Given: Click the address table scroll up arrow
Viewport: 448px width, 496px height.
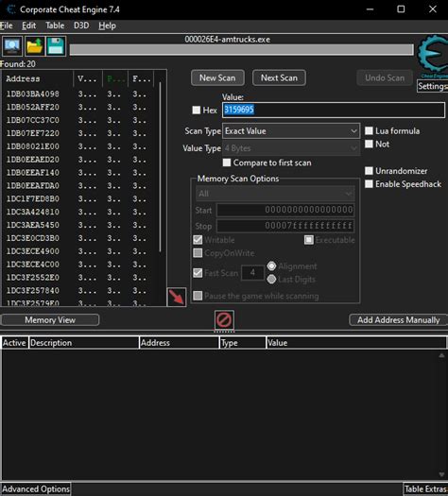Looking at the screenshot, I should tap(441, 355).
